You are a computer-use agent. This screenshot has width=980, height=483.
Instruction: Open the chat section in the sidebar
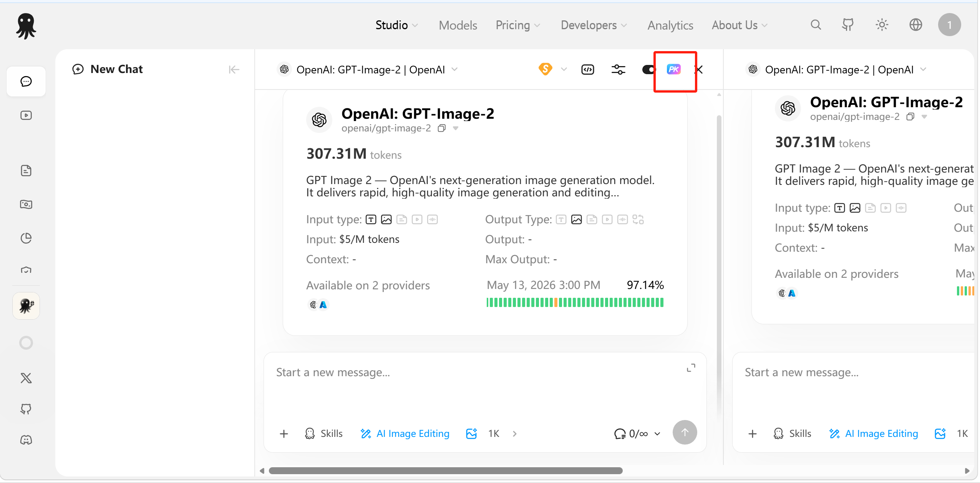(26, 81)
